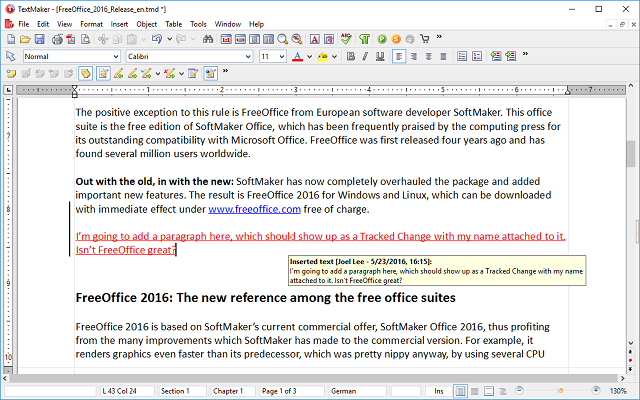Image resolution: width=640 pixels, height=400 pixels.
Task: Decrease paragraph indent icon
Action: tap(496, 56)
